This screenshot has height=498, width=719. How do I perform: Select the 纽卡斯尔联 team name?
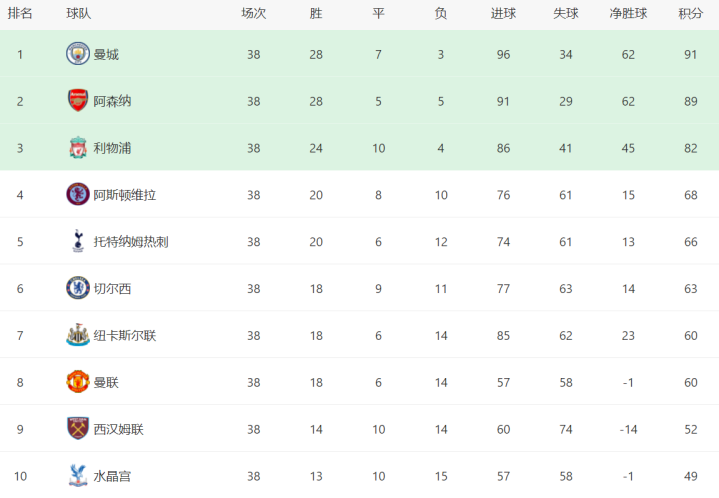[125, 336]
